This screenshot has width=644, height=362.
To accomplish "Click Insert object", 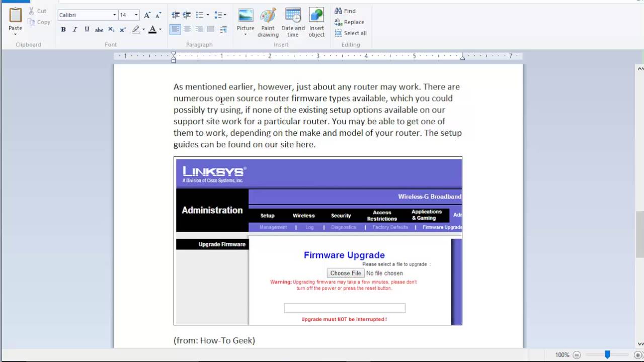I will pos(316,22).
